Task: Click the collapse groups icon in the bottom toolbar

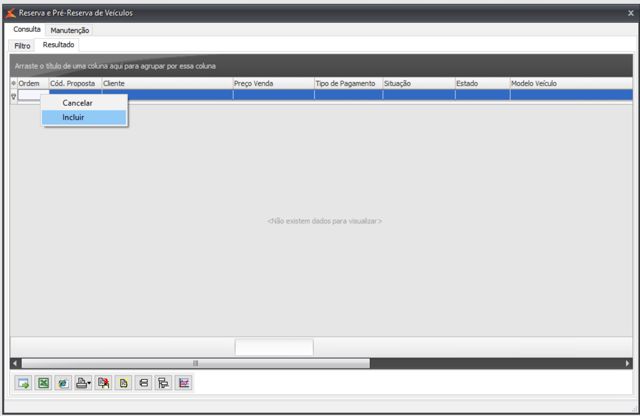Action: click(143, 383)
